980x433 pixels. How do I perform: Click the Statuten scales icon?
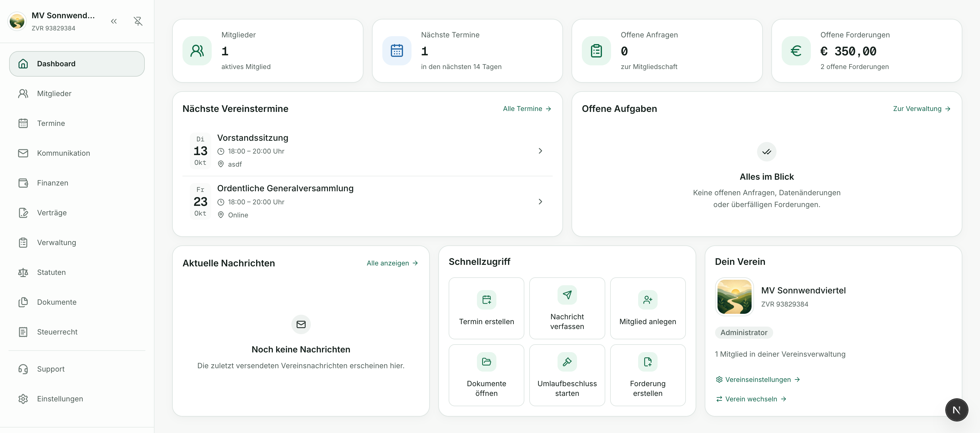tap(23, 272)
